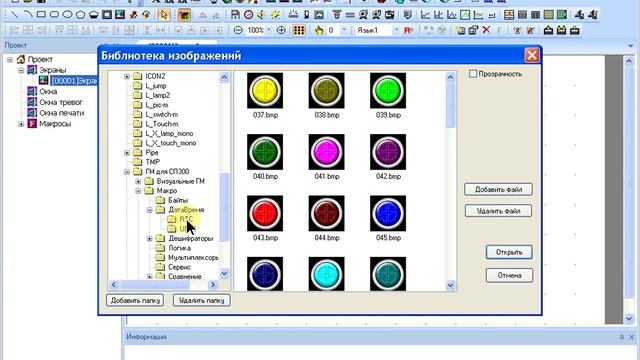Click the Отмена button
The image size is (640, 360).
[509, 275]
